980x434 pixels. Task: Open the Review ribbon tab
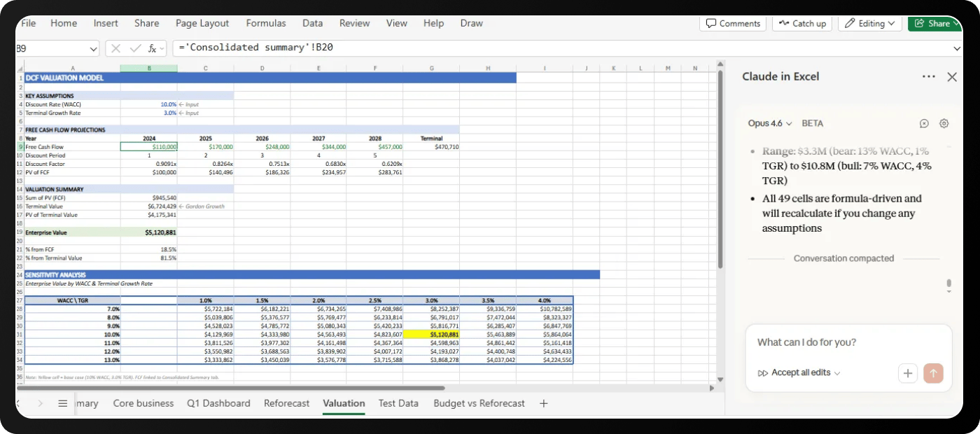(355, 23)
